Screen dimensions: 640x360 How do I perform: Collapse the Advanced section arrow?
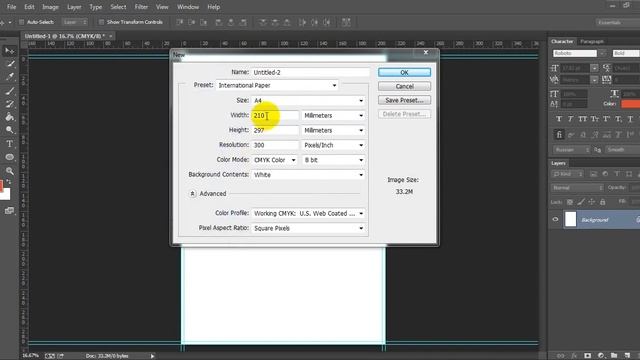click(x=192, y=193)
